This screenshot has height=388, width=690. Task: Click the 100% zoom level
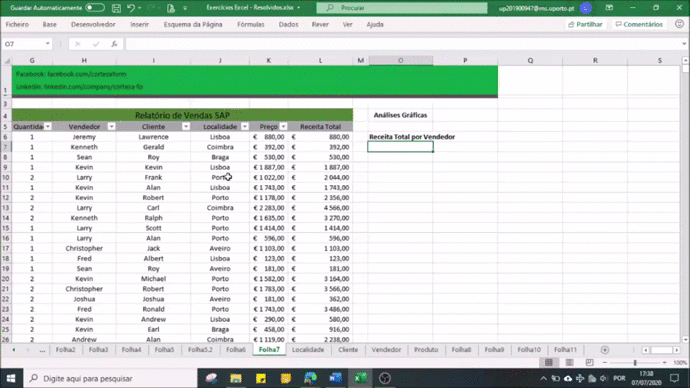point(680,362)
